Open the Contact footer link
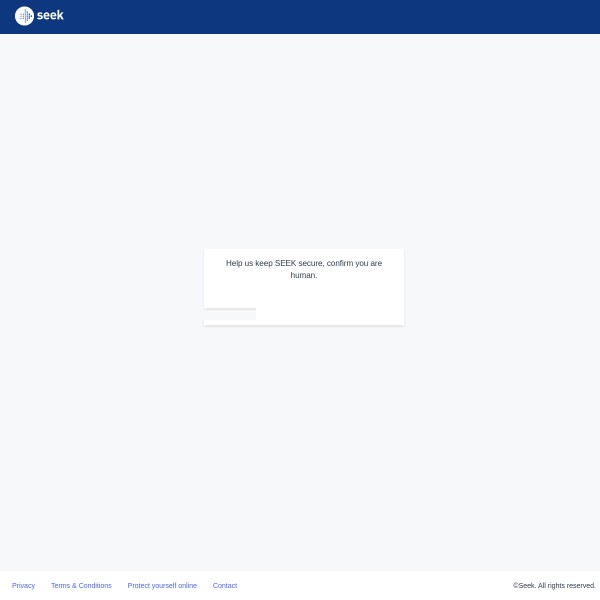This screenshot has width=600, height=600. (225, 585)
